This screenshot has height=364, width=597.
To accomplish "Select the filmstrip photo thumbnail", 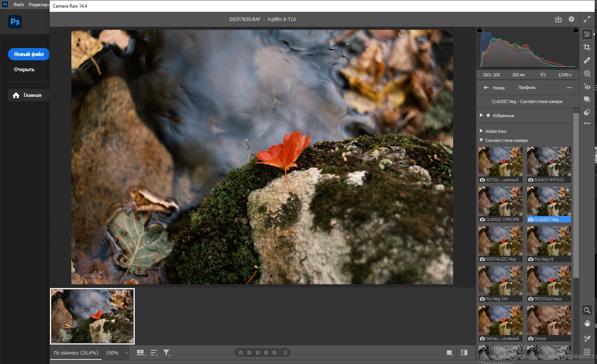I will coord(92,316).
